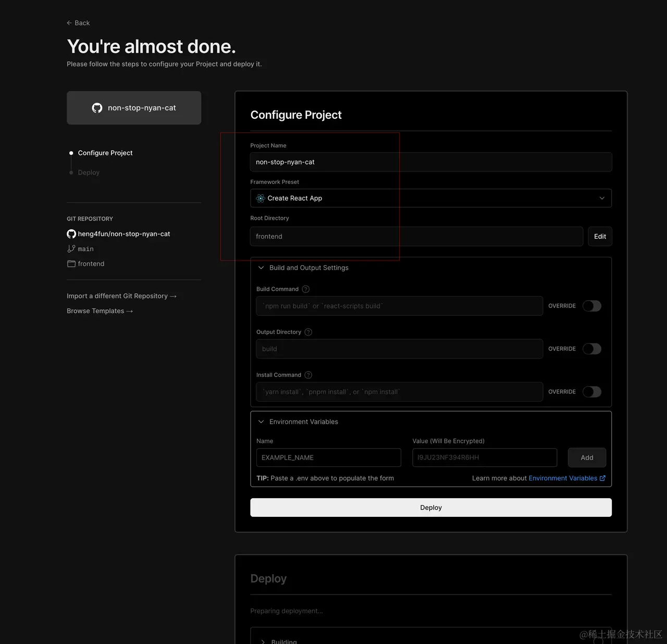The height and width of the screenshot is (644, 667).
Task: Click the Add environment variable button
Action: (x=587, y=457)
